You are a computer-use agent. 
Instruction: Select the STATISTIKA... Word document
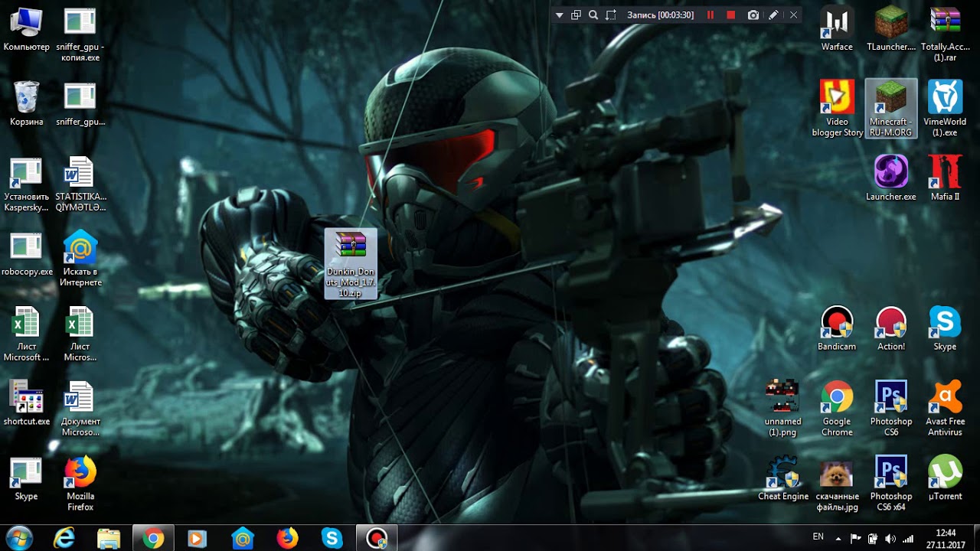click(80, 184)
